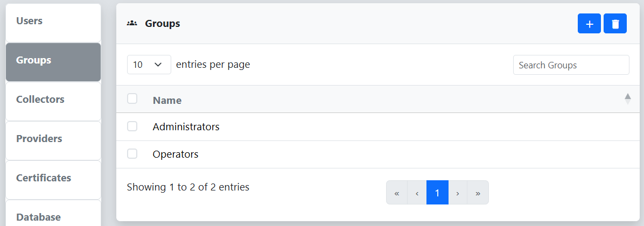Go to first page with double-left arrows
The width and height of the screenshot is (644, 226).
coord(397,192)
